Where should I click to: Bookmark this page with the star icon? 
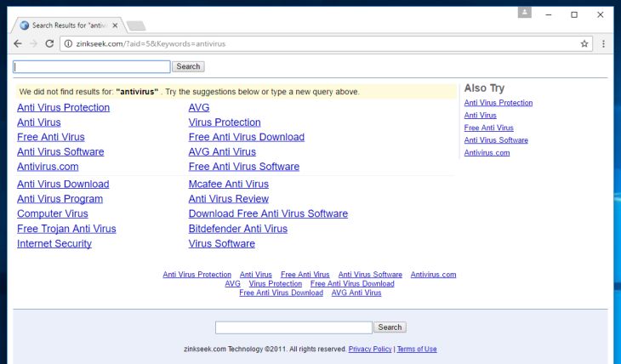pyautogui.click(x=584, y=43)
